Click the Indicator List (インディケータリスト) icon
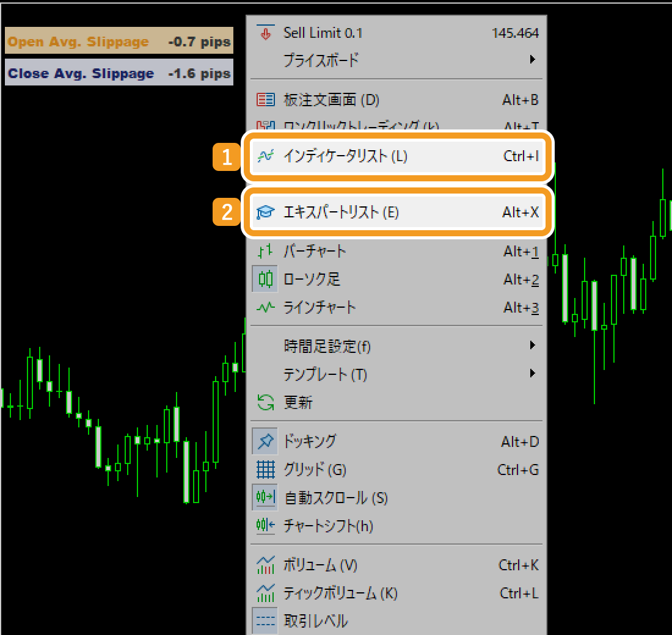This screenshot has width=672, height=635. tap(265, 156)
